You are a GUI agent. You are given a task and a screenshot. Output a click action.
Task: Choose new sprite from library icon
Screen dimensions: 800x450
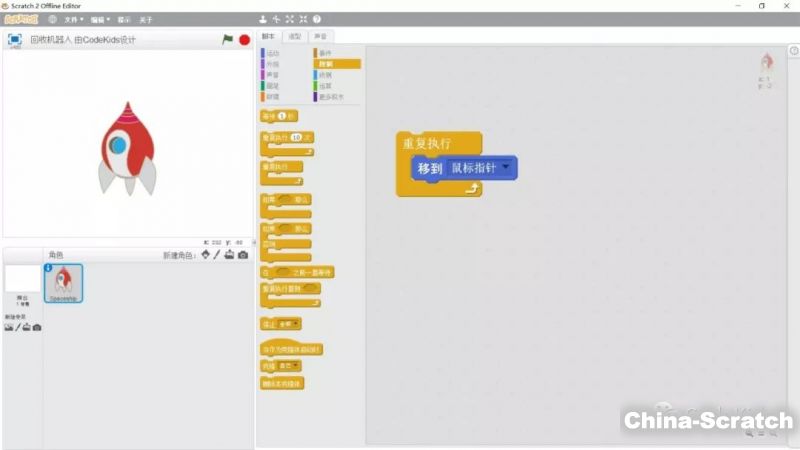tap(206, 255)
